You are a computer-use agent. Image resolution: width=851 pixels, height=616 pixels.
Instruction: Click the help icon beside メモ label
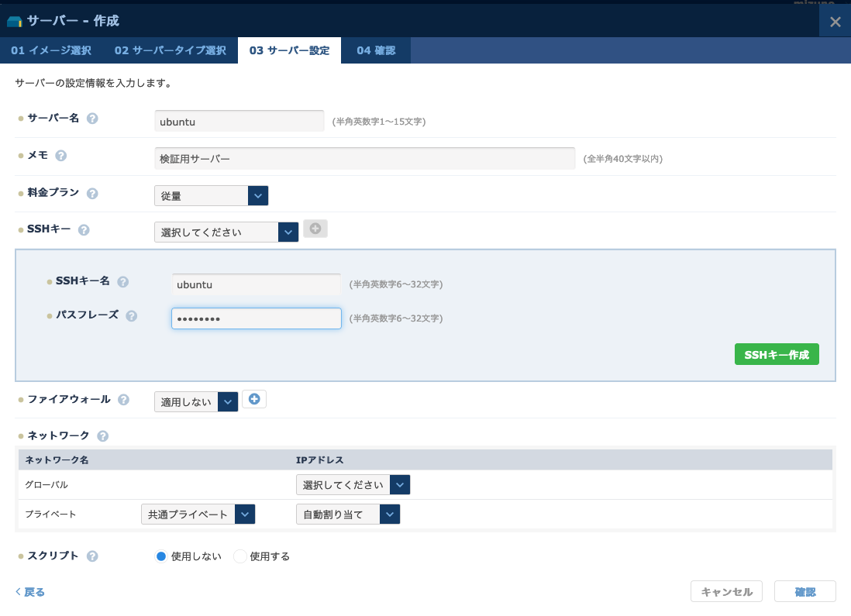point(61,155)
